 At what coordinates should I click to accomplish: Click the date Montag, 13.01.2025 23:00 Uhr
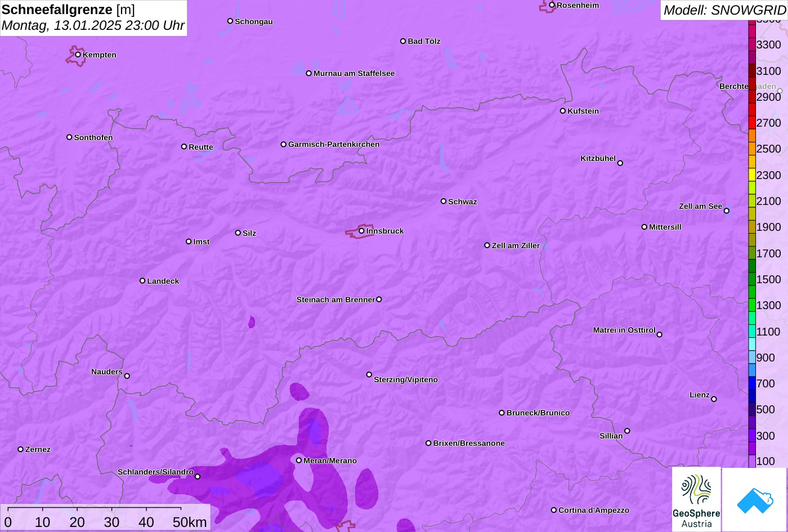(x=93, y=26)
